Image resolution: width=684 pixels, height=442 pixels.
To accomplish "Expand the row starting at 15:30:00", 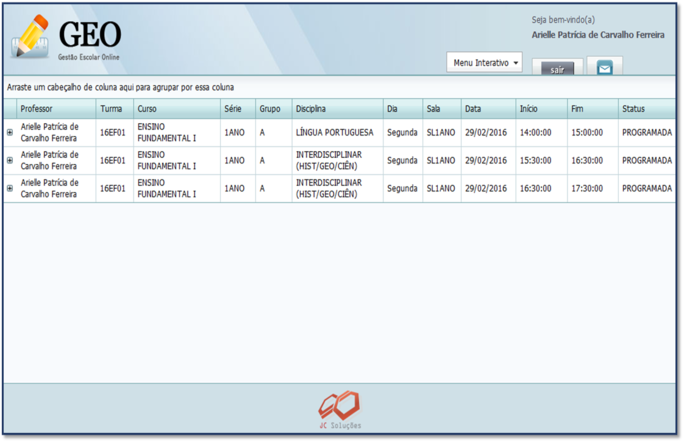I will pos(10,160).
